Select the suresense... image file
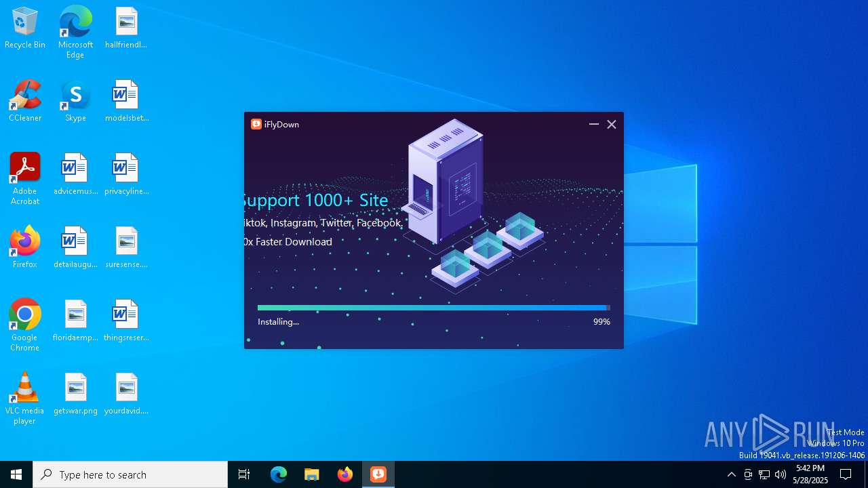The height and width of the screenshot is (488, 868). point(126,247)
